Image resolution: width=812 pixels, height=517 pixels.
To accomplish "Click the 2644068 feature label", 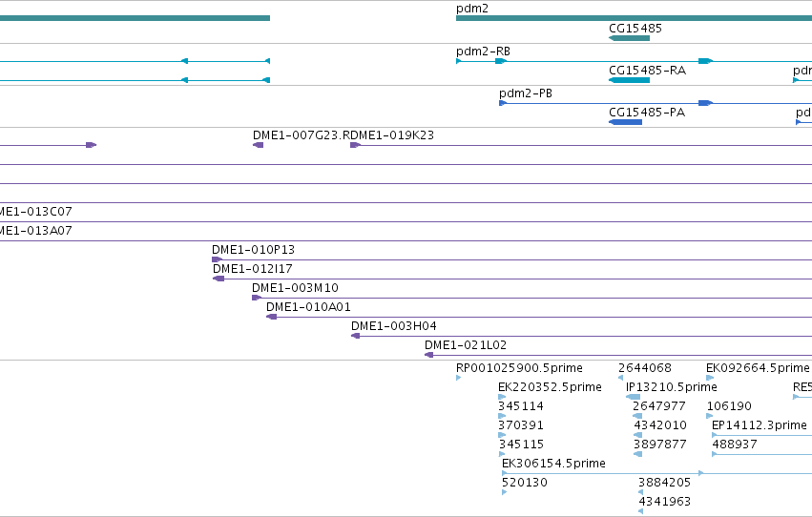I will pyautogui.click(x=645, y=368).
